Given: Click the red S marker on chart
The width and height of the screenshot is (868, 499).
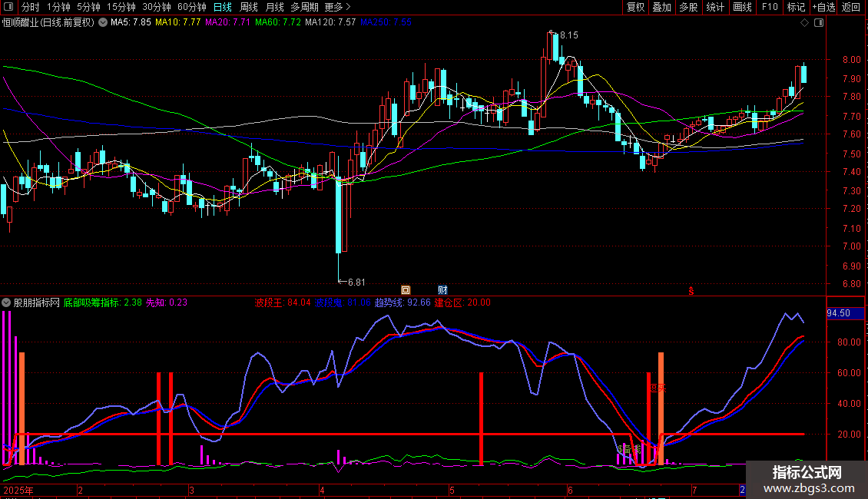Looking at the screenshot, I should pyautogui.click(x=691, y=291).
